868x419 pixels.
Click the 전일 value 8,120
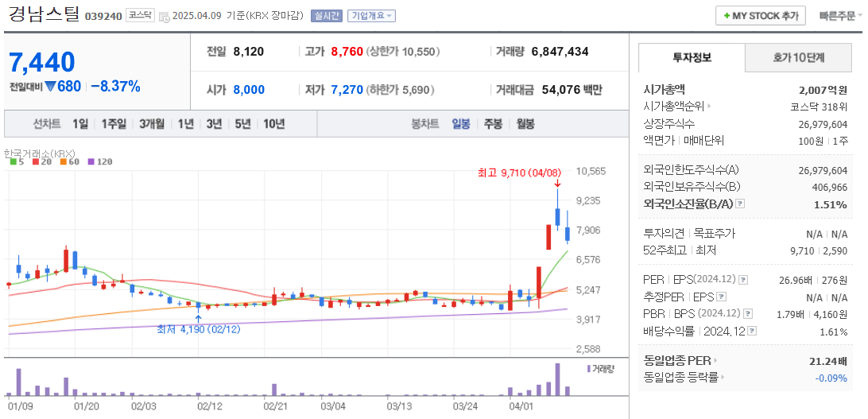(x=249, y=52)
